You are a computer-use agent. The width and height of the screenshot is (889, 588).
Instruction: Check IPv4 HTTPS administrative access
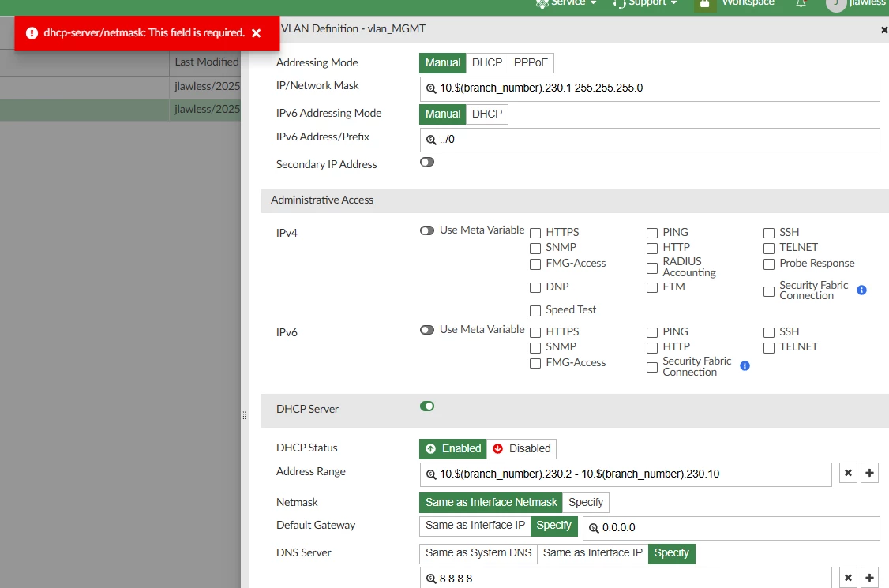click(x=535, y=233)
